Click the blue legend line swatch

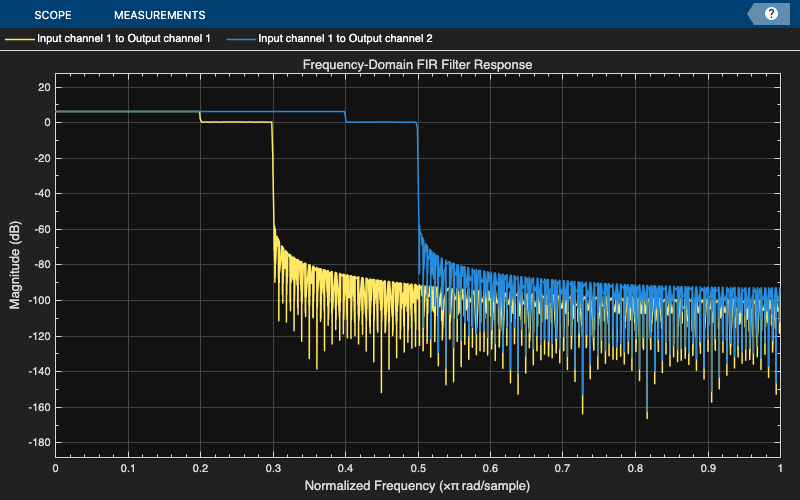[241, 39]
